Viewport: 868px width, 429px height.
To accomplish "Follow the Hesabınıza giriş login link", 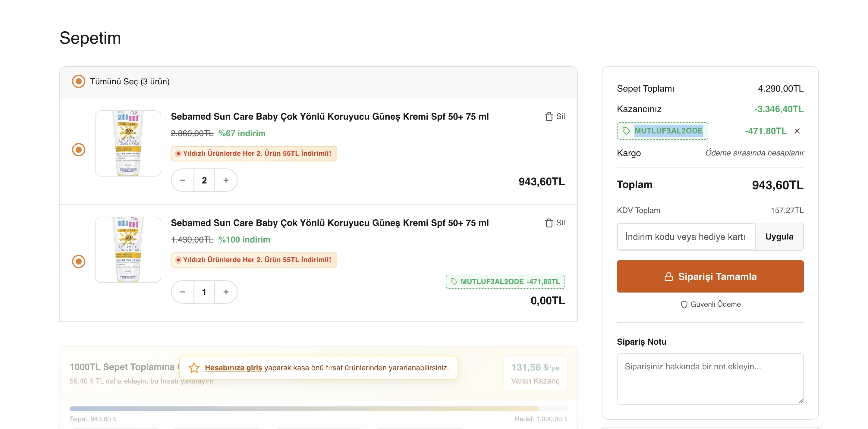I will click(x=233, y=368).
